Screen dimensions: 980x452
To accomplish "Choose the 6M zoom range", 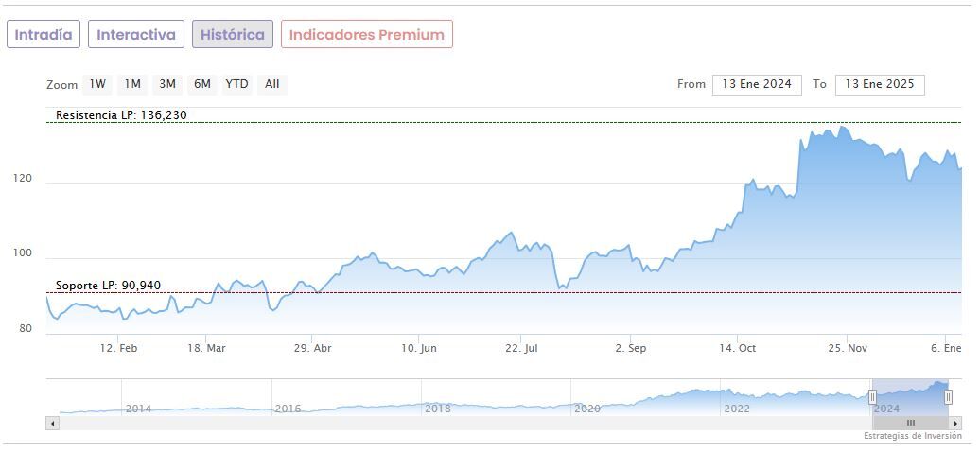I will tap(202, 84).
